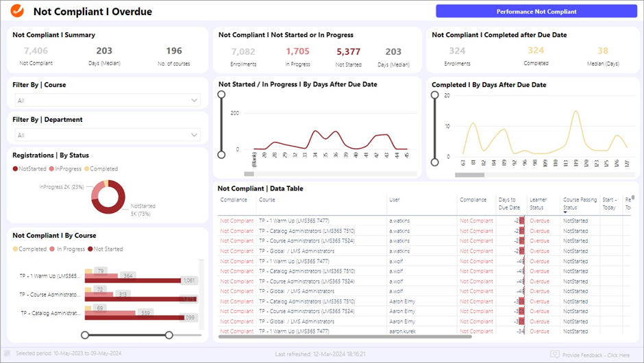
Task: Click the selected period icon in footer
Action: (8, 354)
